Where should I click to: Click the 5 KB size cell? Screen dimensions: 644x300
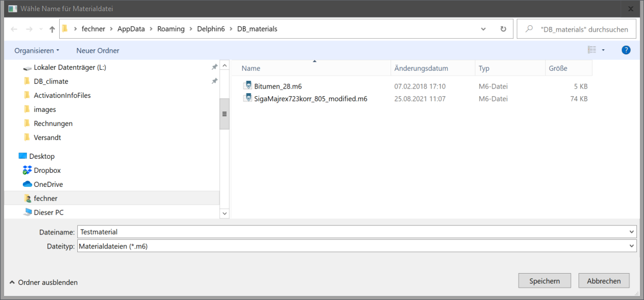(x=580, y=86)
